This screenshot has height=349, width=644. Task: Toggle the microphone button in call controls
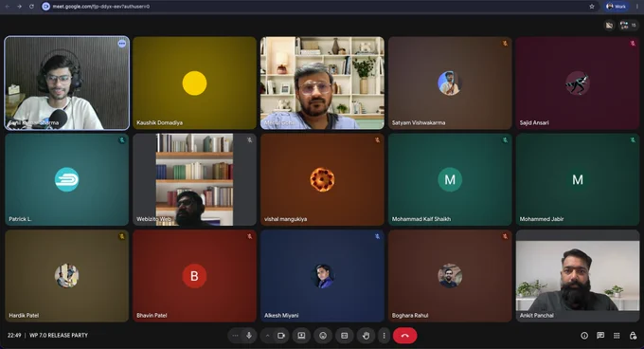249,336
